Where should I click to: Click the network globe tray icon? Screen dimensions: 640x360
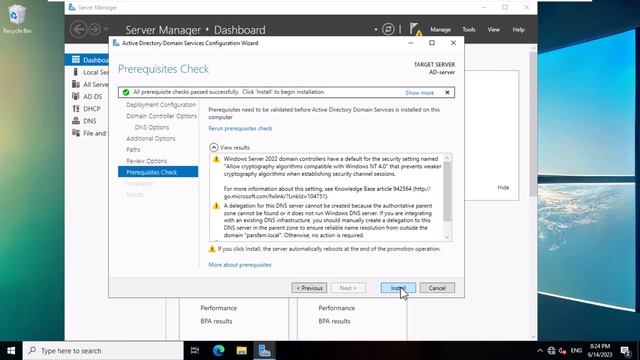pos(551,351)
